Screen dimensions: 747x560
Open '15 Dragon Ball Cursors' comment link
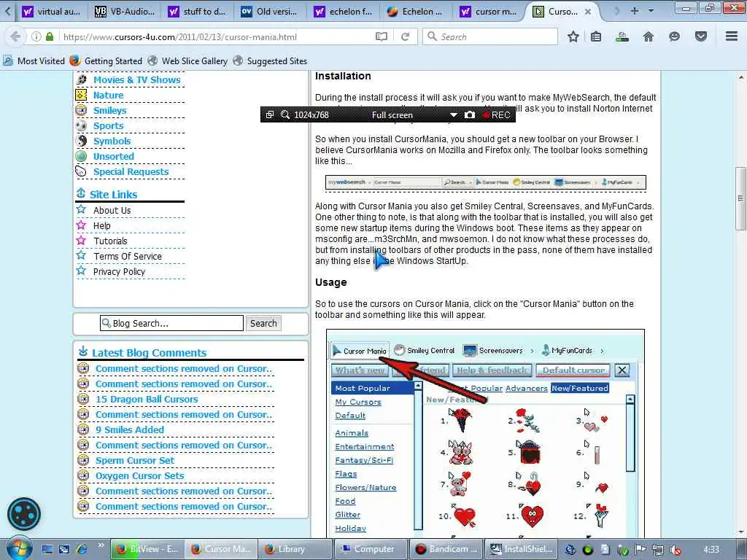147,399
